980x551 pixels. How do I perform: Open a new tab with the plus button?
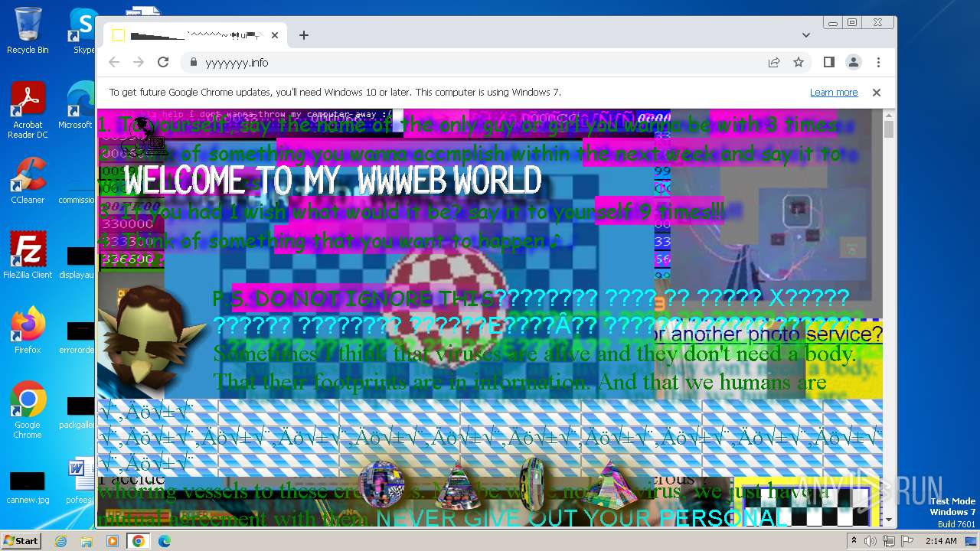coord(304,35)
